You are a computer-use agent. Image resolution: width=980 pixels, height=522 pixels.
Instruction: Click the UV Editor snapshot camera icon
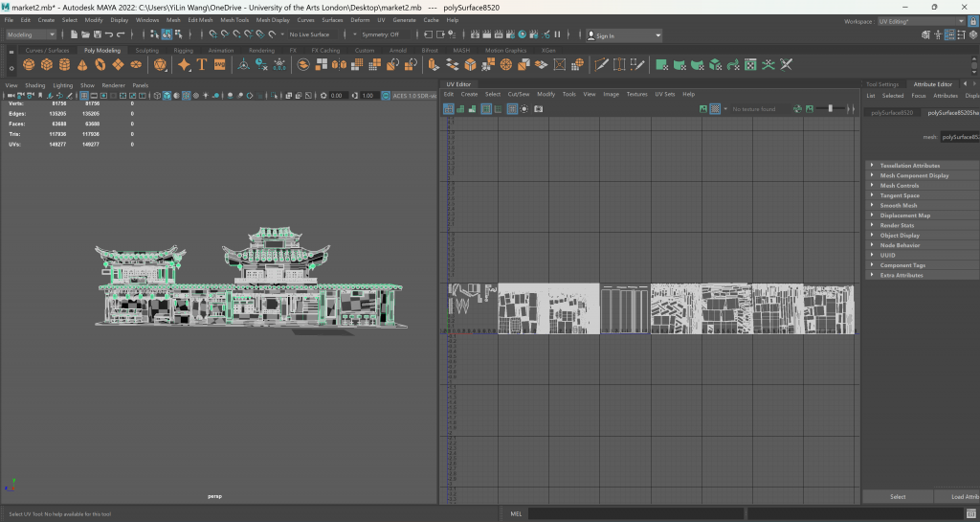click(x=538, y=109)
